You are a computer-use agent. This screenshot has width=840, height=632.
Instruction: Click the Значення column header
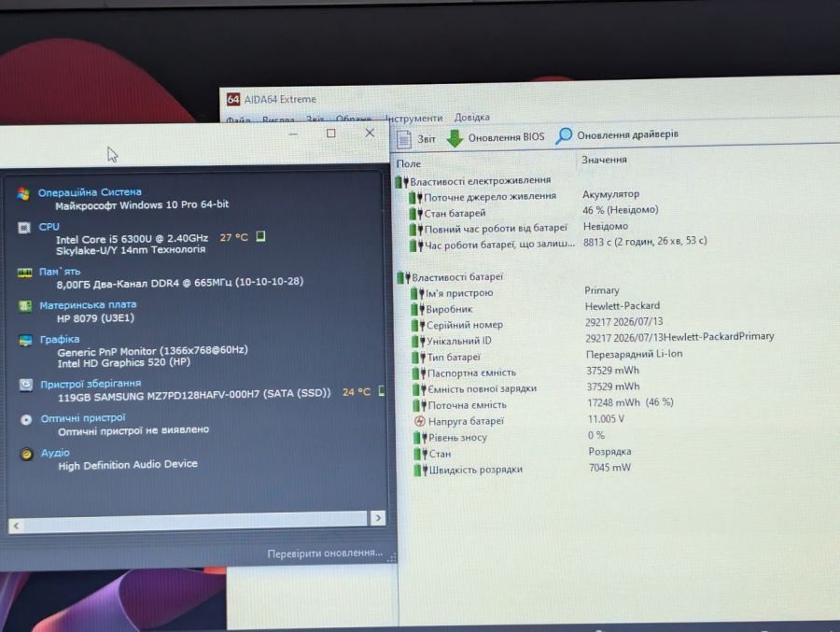604,160
